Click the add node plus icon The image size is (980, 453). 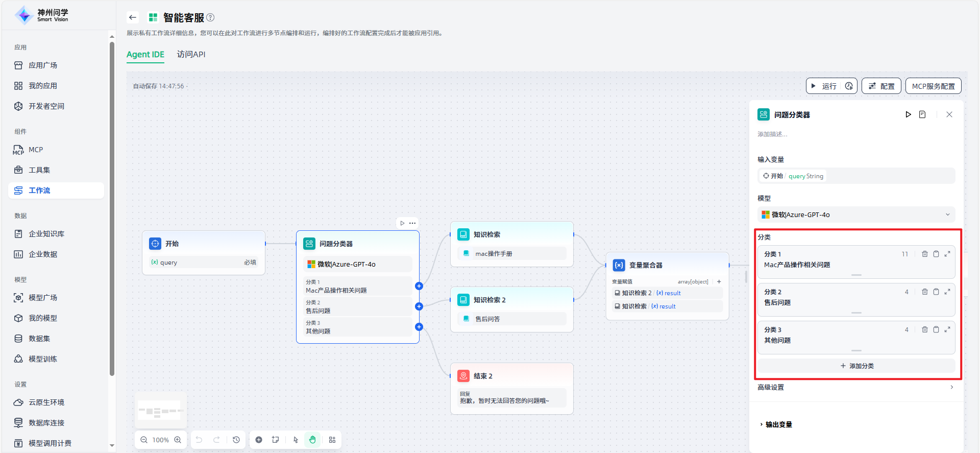(x=259, y=440)
